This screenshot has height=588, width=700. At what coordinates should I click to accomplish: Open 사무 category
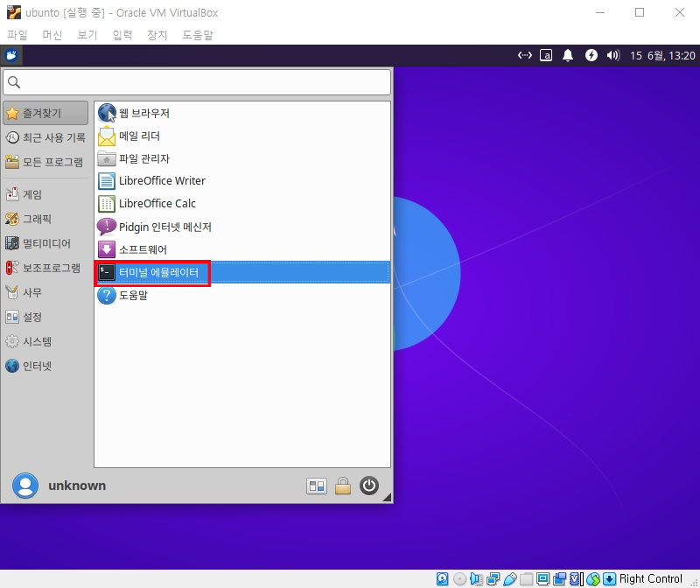click(45, 292)
